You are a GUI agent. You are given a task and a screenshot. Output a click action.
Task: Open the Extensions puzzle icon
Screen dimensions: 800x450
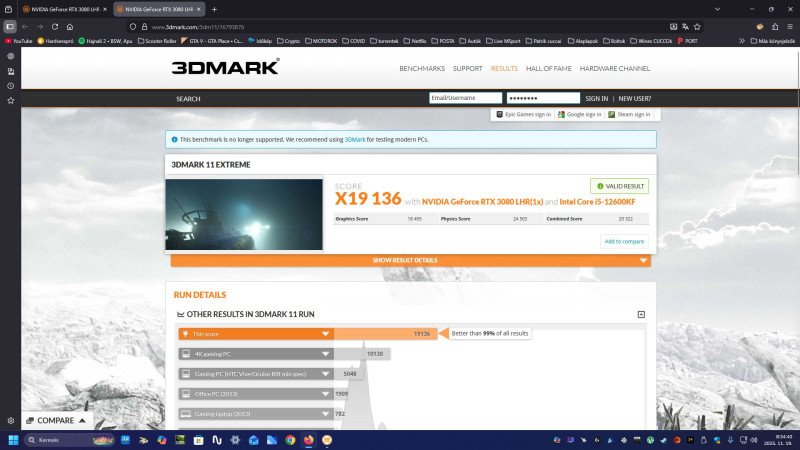[x=775, y=27]
